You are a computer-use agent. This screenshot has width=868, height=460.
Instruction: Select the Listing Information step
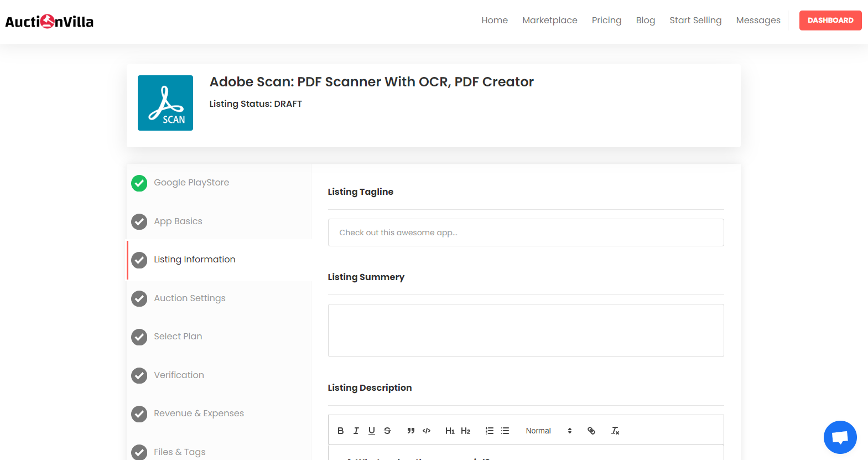click(195, 259)
